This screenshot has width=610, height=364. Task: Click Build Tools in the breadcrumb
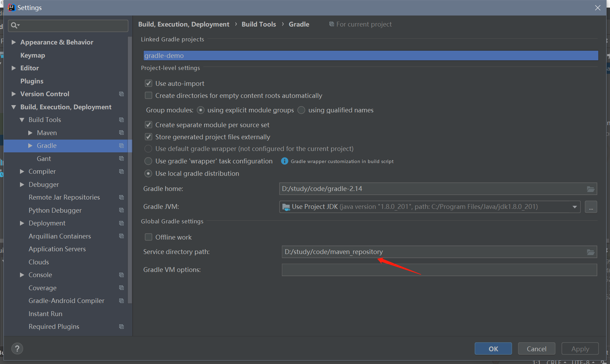(259, 24)
